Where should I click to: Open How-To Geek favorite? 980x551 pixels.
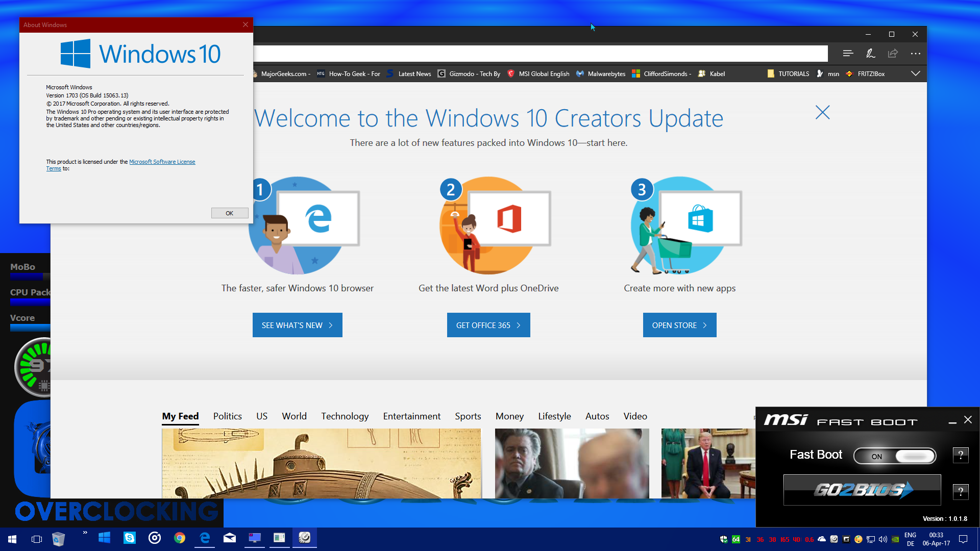[349, 74]
